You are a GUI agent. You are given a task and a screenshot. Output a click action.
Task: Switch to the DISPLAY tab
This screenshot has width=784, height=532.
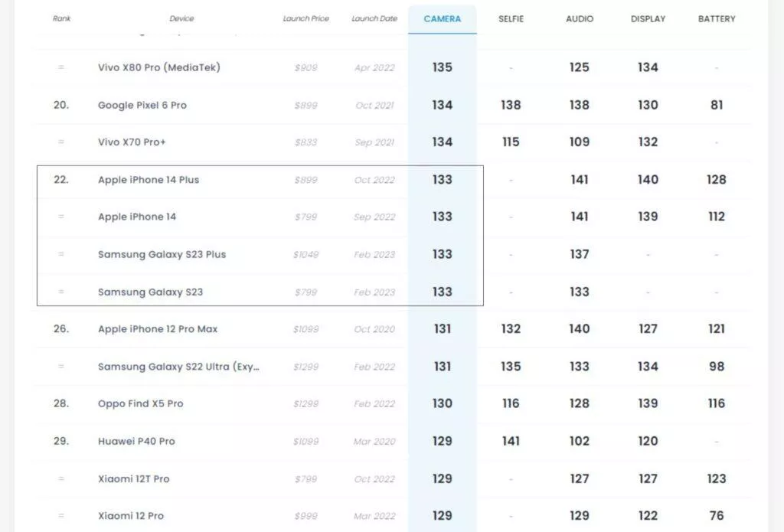(x=648, y=18)
